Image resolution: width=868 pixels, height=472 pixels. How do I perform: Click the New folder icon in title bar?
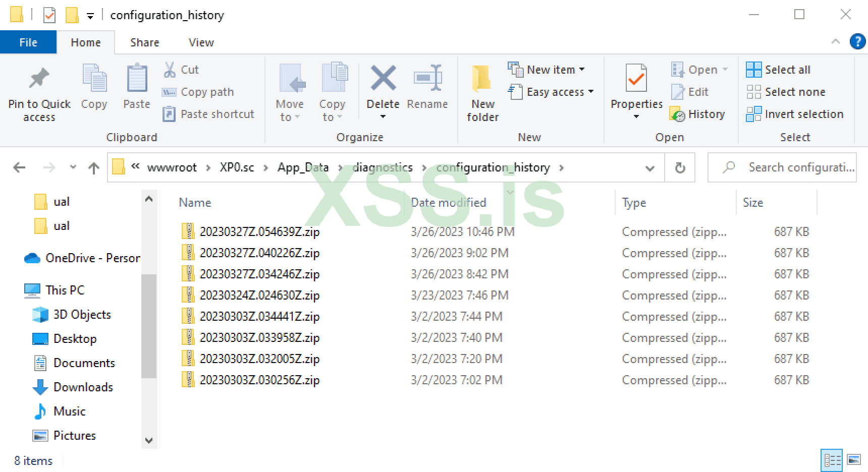72,15
